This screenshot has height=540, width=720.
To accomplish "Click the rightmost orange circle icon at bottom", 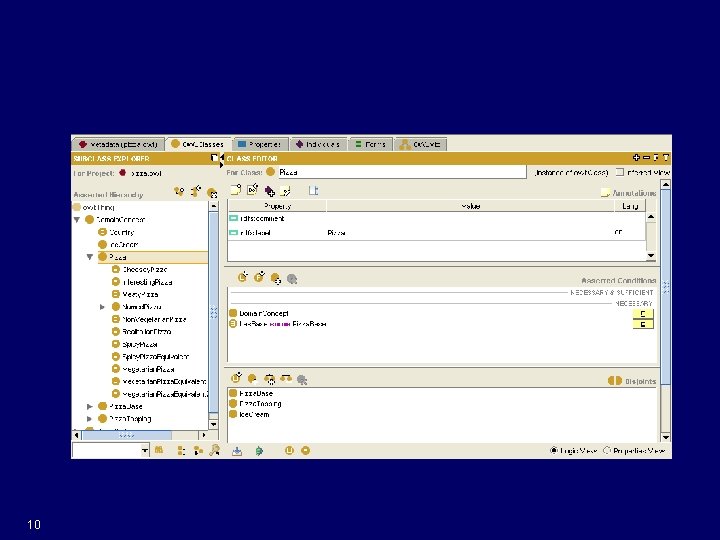I will [305, 450].
